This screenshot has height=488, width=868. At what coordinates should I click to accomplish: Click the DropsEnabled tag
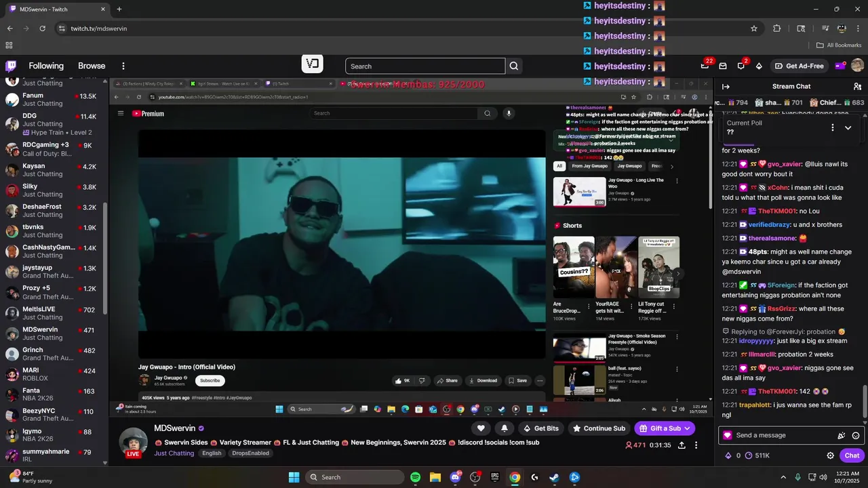tap(250, 453)
